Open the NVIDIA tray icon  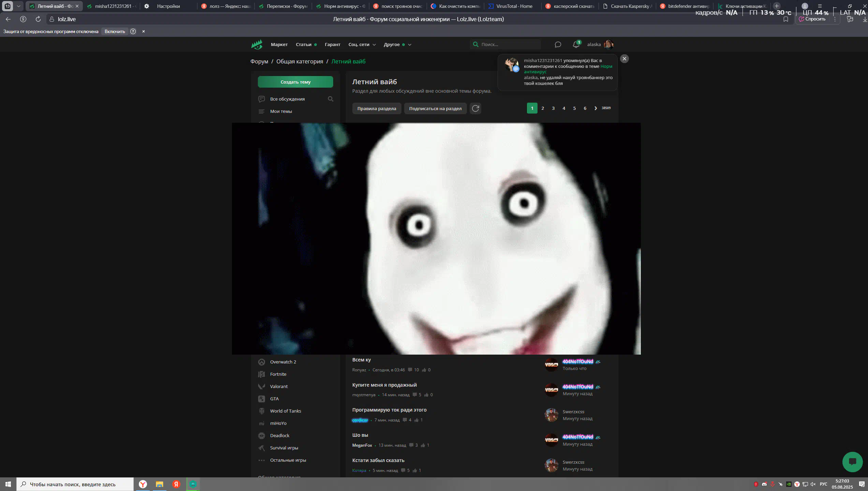point(789,484)
